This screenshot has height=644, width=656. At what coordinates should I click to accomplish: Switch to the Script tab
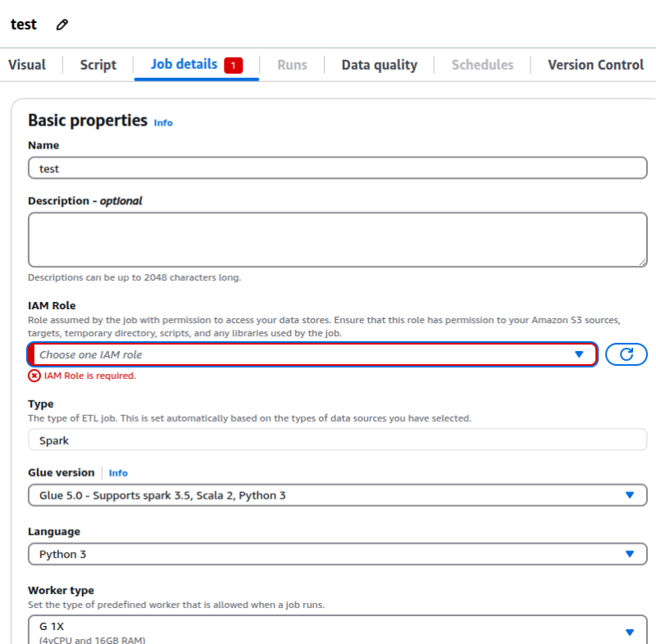(98, 65)
